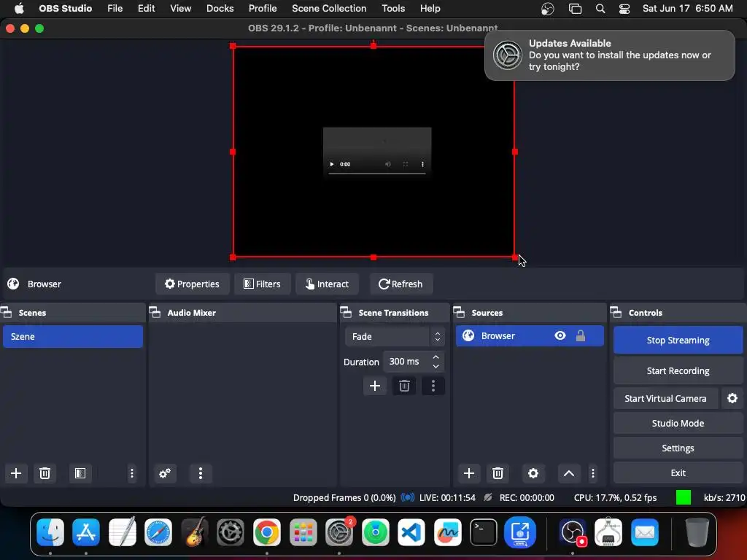Remove the selected source with the trash icon

(x=498, y=473)
